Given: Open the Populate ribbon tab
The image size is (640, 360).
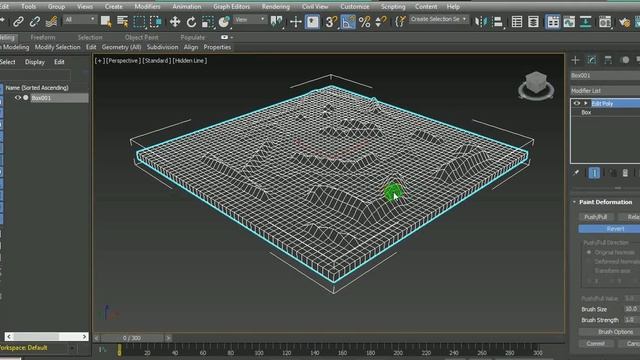Looking at the screenshot, I should coord(193,37).
